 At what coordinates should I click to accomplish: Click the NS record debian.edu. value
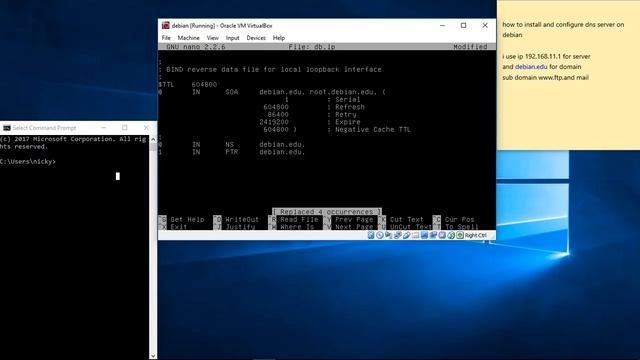(282, 144)
